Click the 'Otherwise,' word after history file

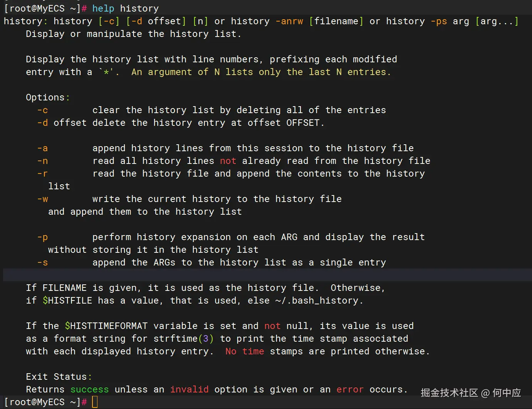tap(358, 288)
